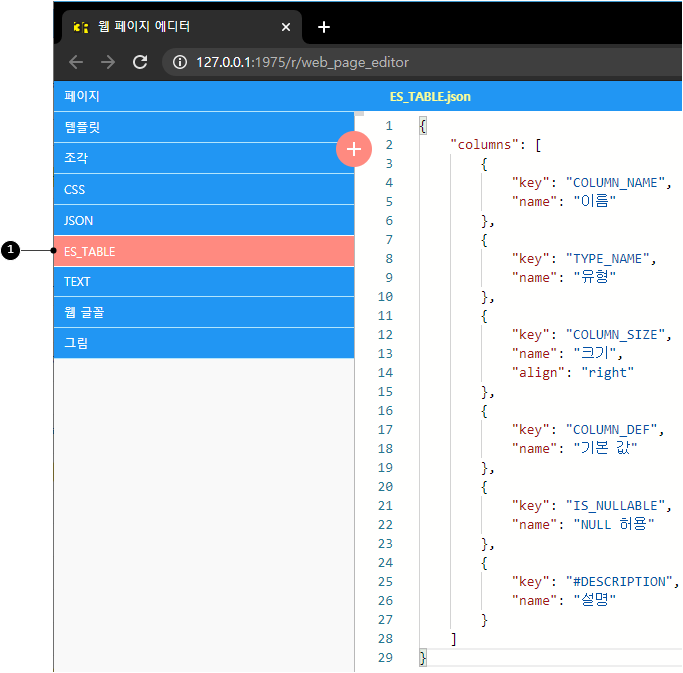
Task: Select the 웹 페이지 에디터 browser tab
Action: pos(182,27)
